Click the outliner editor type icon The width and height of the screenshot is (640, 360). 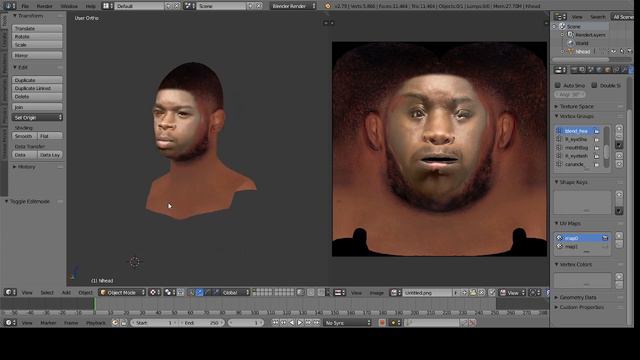pyautogui.click(x=560, y=17)
